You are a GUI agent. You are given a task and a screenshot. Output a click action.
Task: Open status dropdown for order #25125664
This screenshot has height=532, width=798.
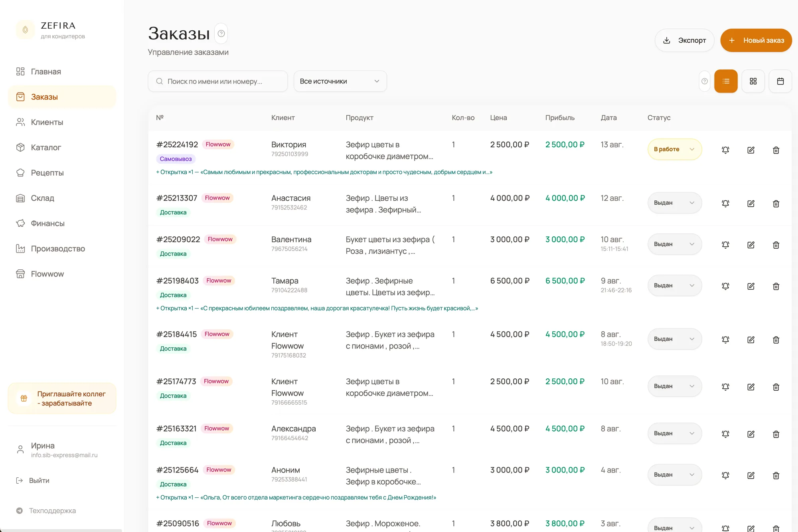tap(674, 475)
